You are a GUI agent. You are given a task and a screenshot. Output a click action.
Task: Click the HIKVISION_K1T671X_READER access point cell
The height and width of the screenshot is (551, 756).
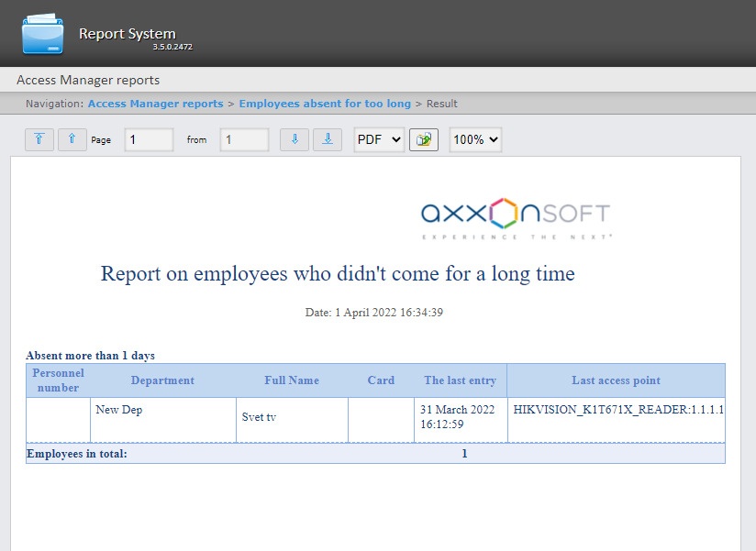click(618, 410)
